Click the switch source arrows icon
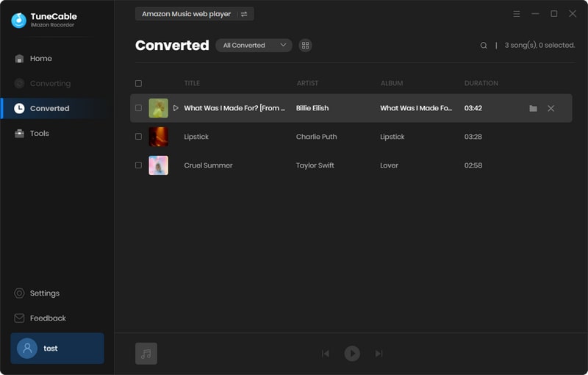588x375 pixels. [244, 14]
